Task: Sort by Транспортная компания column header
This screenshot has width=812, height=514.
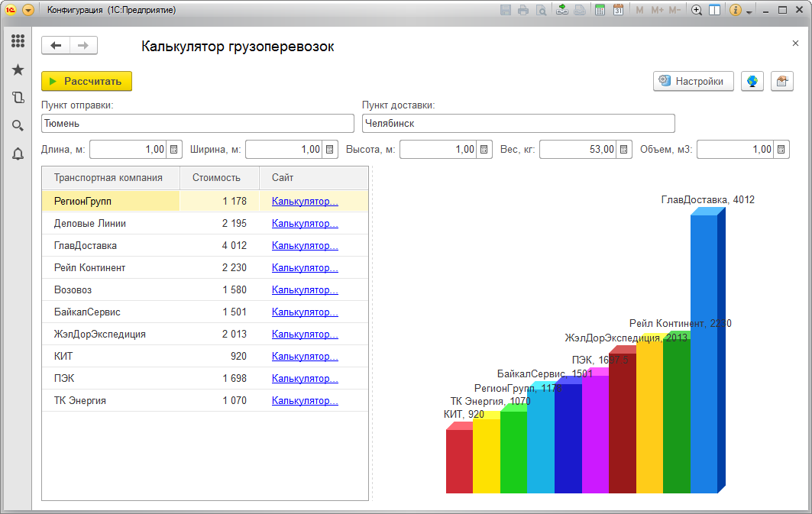Action: pyautogui.click(x=111, y=177)
